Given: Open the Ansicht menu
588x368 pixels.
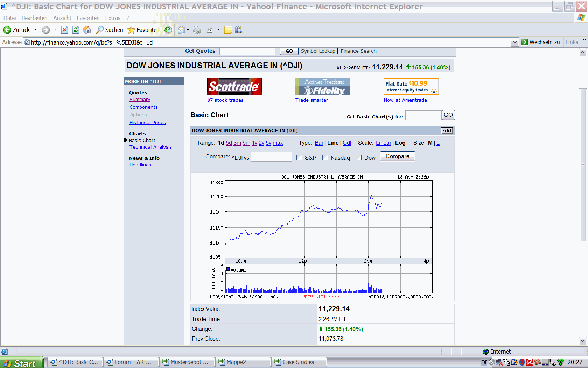Looking at the screenshot, I should (62, 18).
